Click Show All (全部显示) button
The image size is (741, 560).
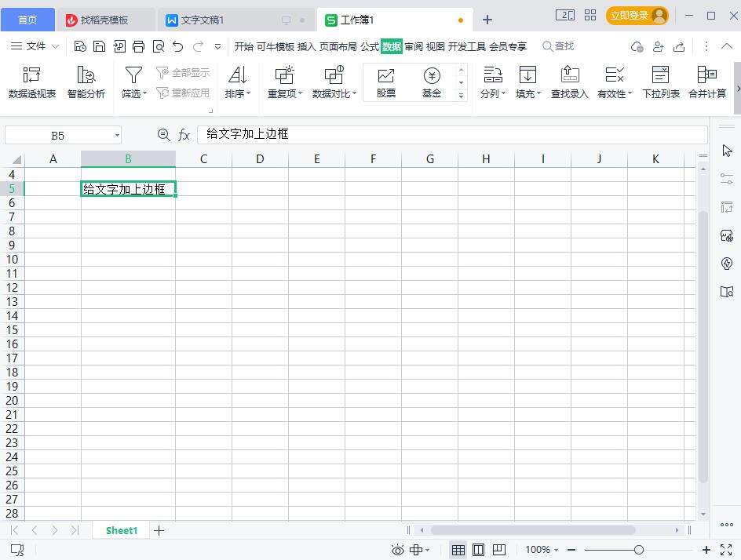point(184,73)
